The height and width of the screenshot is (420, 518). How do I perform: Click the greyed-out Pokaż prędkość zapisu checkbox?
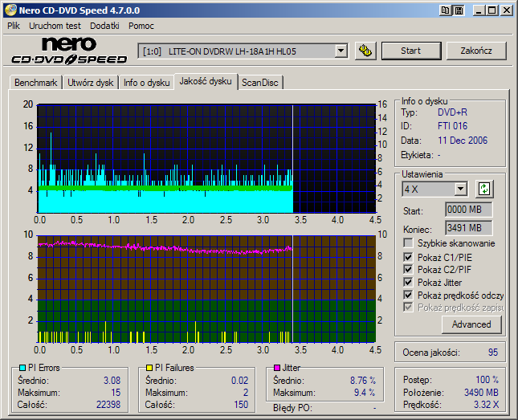click(x=408, y=308)
